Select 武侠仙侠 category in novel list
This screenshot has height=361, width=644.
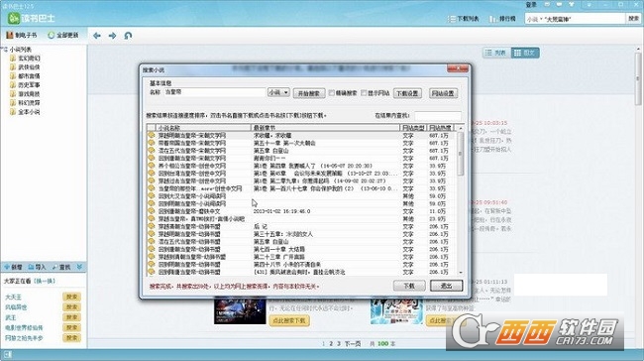pyautogui.click(x=29, y=67)
